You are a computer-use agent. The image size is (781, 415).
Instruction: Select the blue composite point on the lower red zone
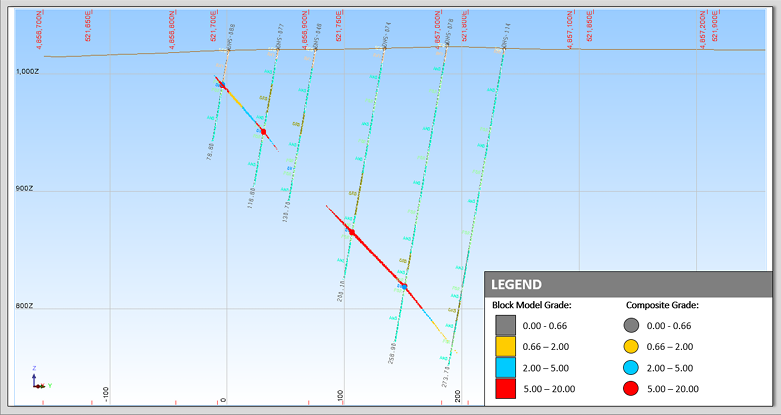tap(405, 286)
